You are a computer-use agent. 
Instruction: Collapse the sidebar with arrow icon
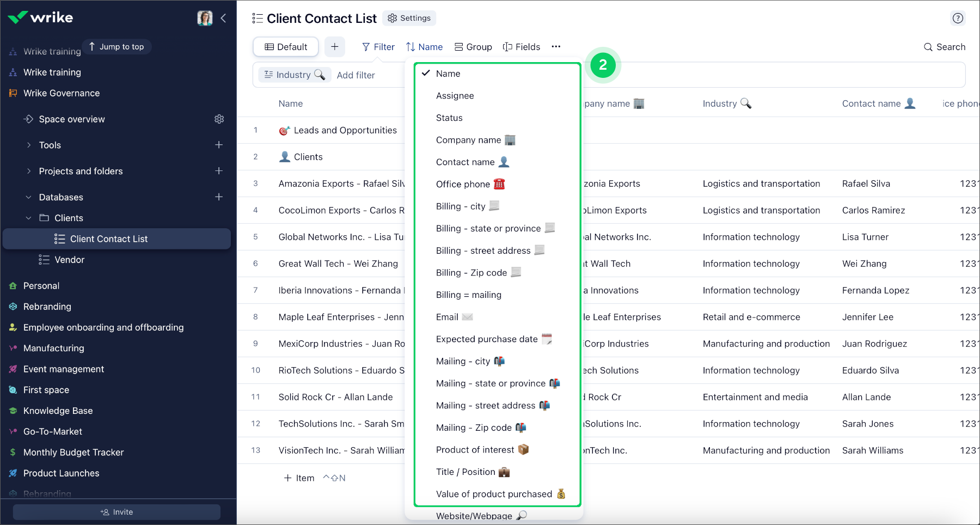224,18
